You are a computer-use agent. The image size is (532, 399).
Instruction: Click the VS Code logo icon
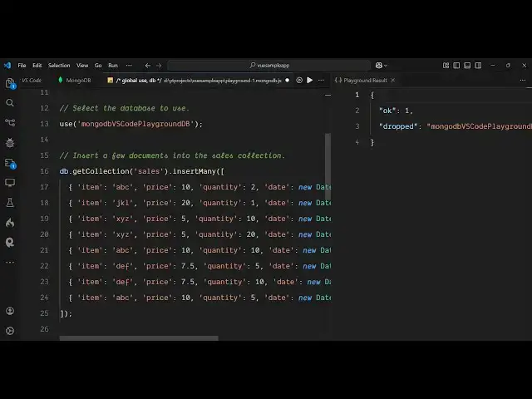[7, 65]
